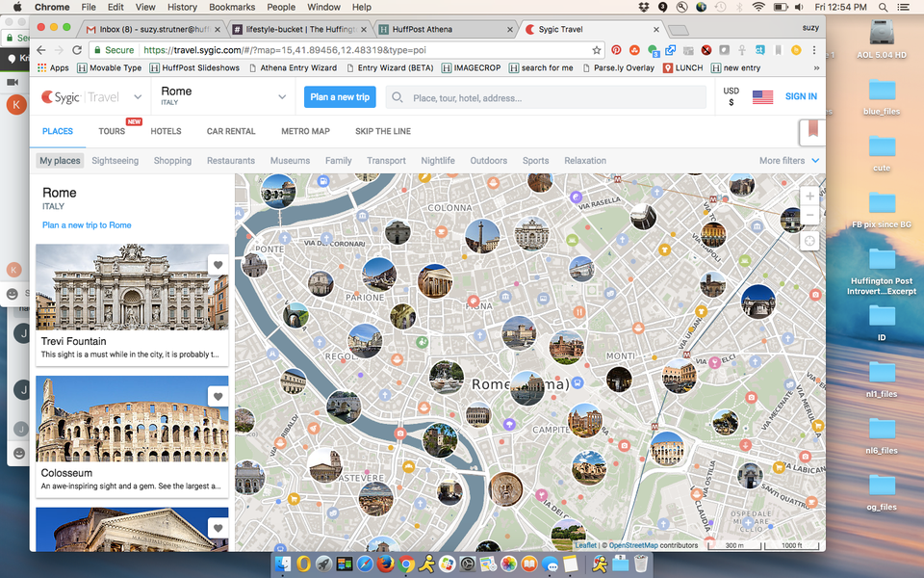The width and height of the screenshot is (924, 578).
Task: Toggle the My places filter
Action: [60, 161]
